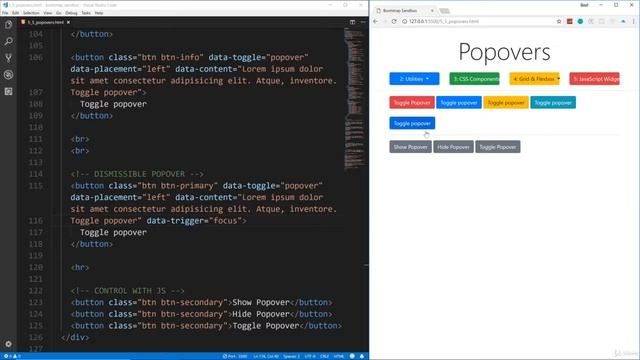Open the notifications bell in status bar
Viewport: 640px width, 360px height.
[362, 356]
